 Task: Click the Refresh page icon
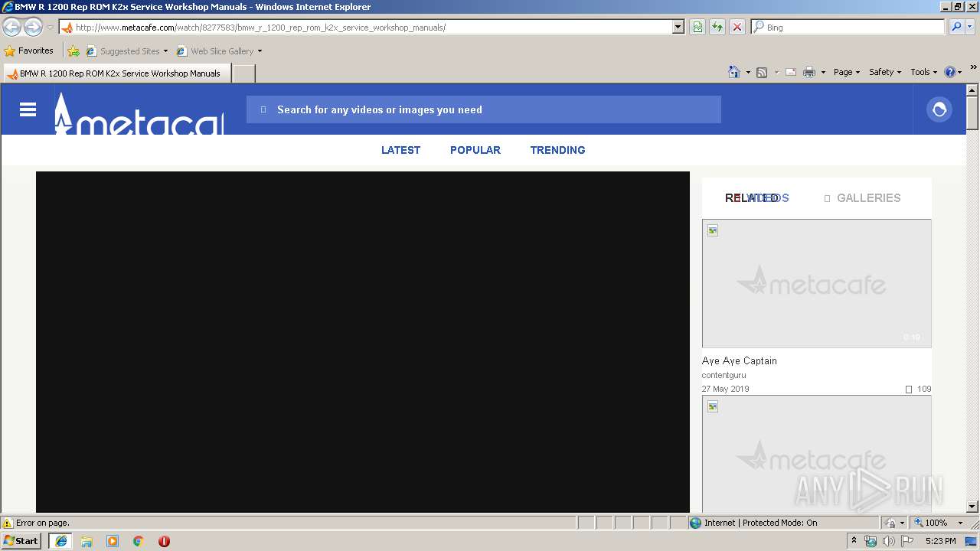coord(717,28)
